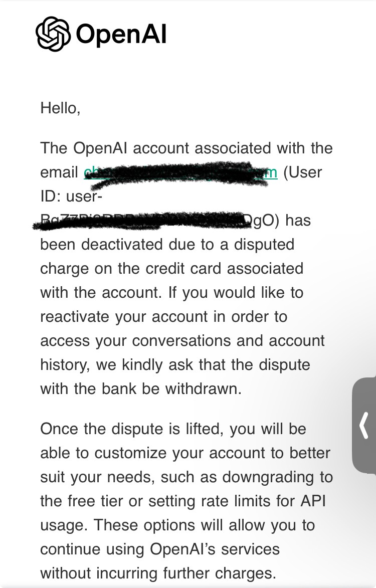
Task: Click the "able to customize your account" line
Action: [185, 453]
